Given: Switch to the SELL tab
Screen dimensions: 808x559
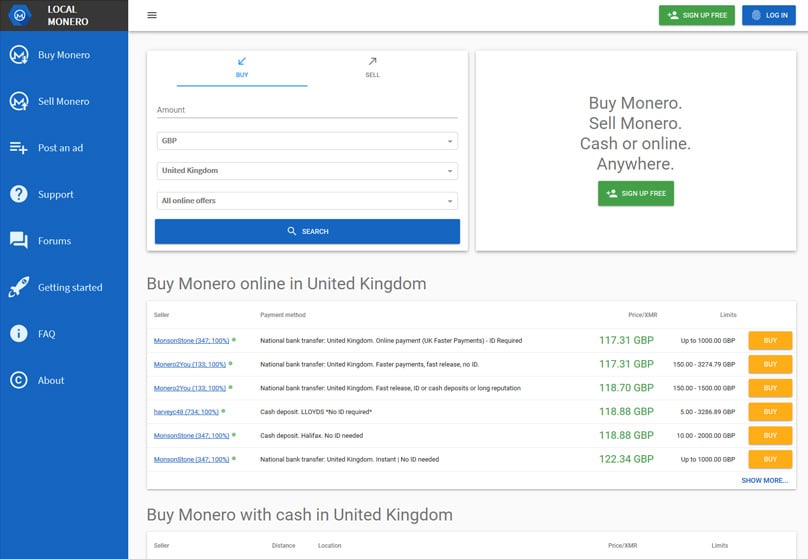Looking at the screenshot, I should click(373, 68).
